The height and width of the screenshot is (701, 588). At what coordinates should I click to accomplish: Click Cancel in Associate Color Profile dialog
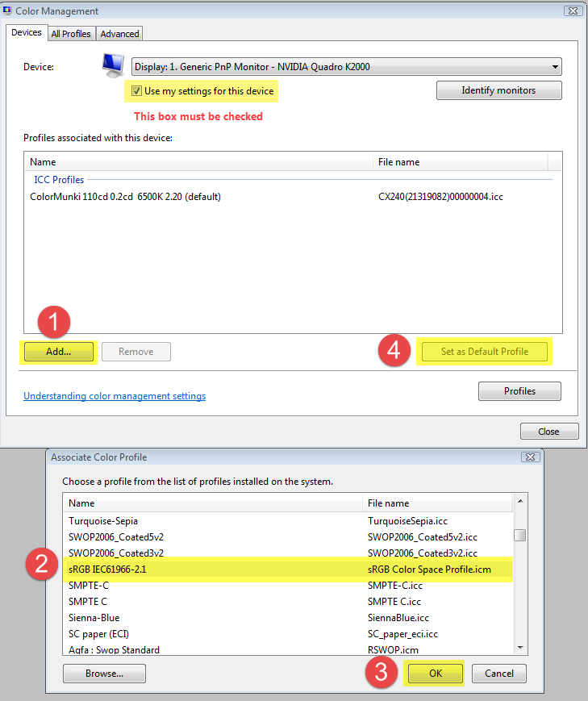point(499,674)
